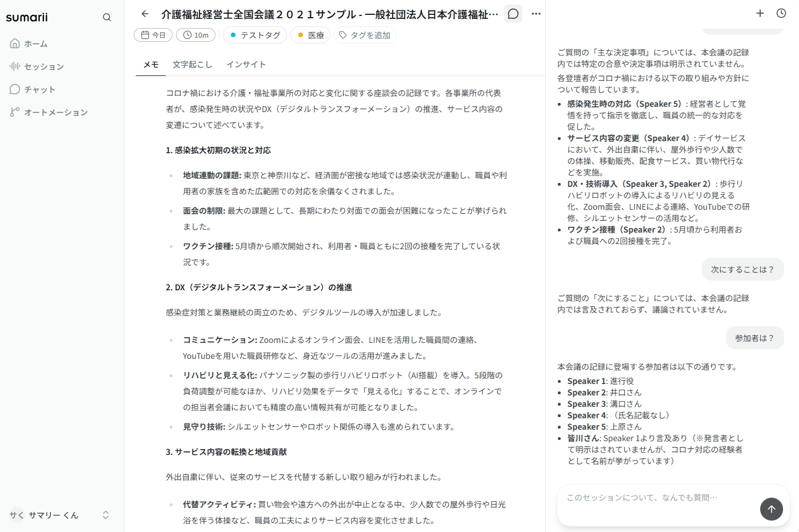Click the sumarii logo
This screenshot has width=799, height=532.
[27, 17]
